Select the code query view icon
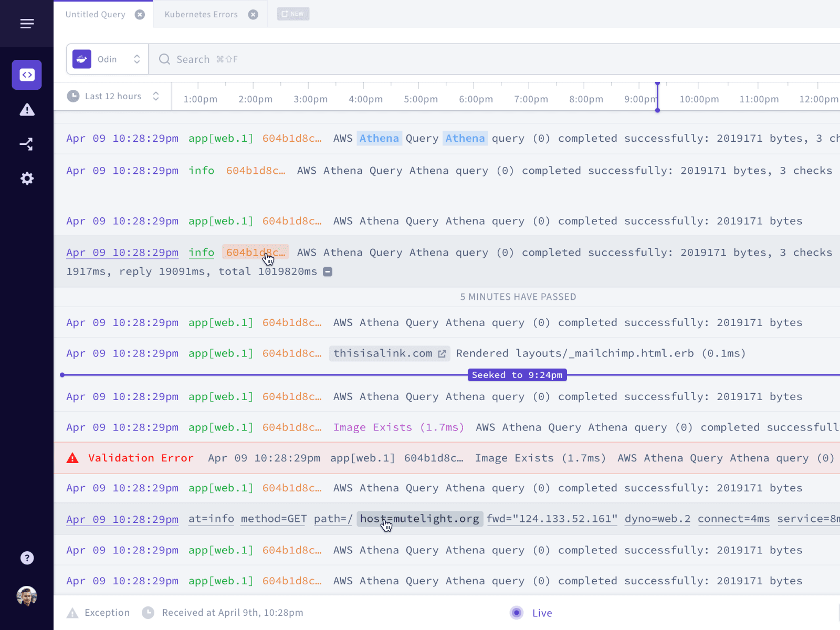The height and width of the screenshot is (630, 840). (x=27, y=75)
